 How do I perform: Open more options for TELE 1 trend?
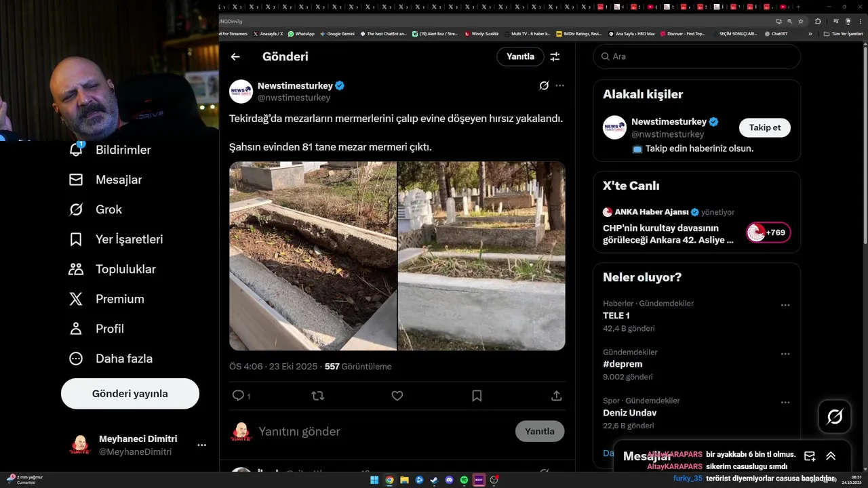tap(785, 305)
